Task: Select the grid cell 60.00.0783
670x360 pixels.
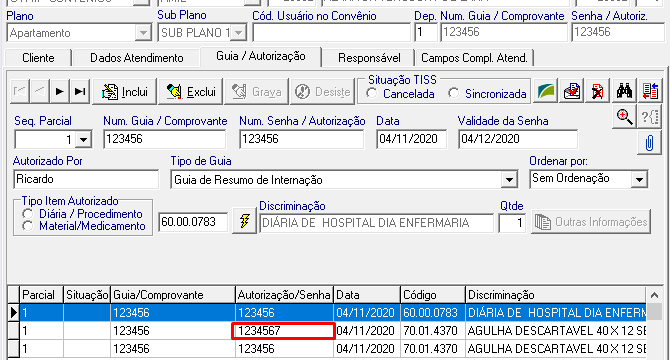Action: click(x=433, y=313)
